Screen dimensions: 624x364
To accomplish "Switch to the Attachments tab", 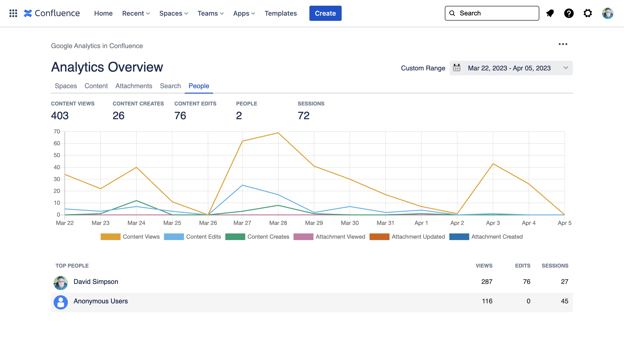I will [x=134, y=86].
